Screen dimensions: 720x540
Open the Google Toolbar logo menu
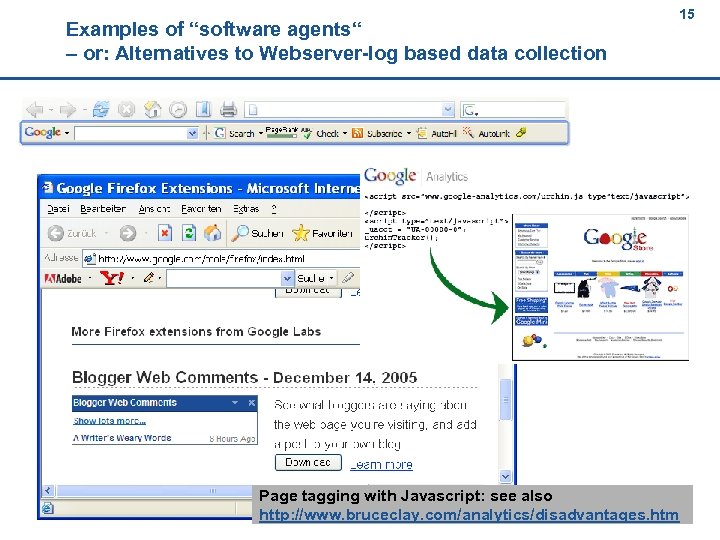click(x=47, y=133)
